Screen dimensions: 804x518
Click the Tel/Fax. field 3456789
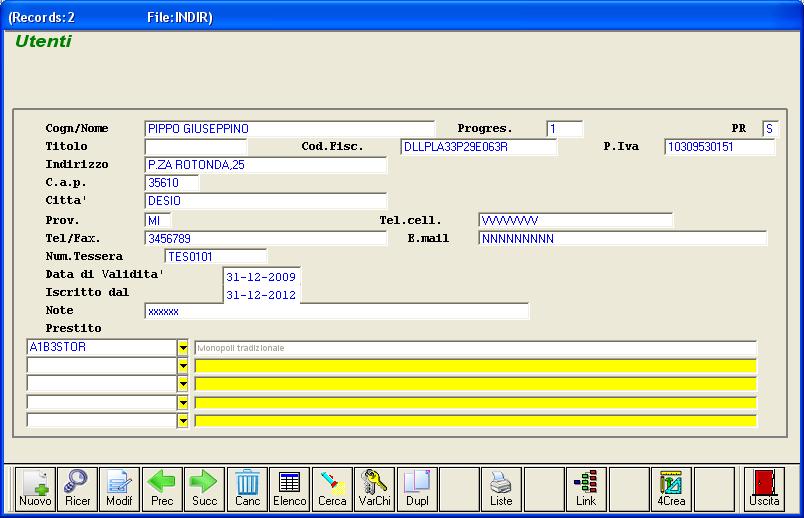[x=266, y=238]
